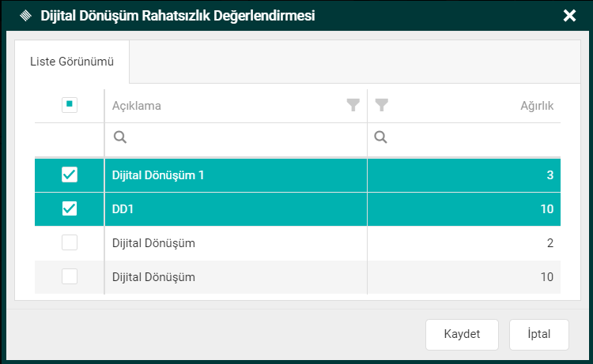Focus the Ağırlık filter text field
Viewport: 593px width, 364px height.
(470, 137)
